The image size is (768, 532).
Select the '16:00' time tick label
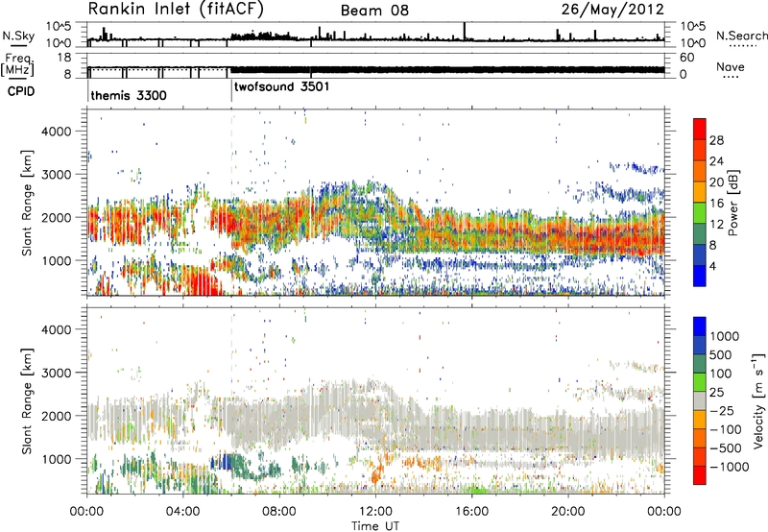(x=471, y=511)
